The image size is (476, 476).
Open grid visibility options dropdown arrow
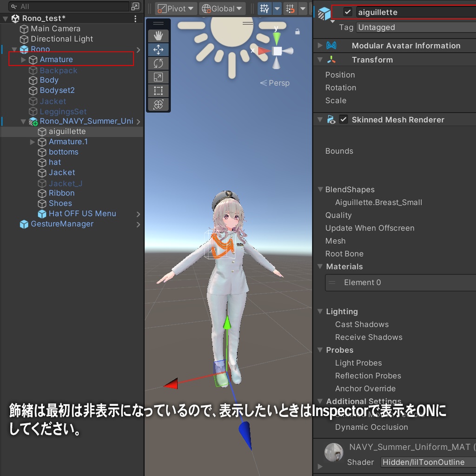pos(277,8)
